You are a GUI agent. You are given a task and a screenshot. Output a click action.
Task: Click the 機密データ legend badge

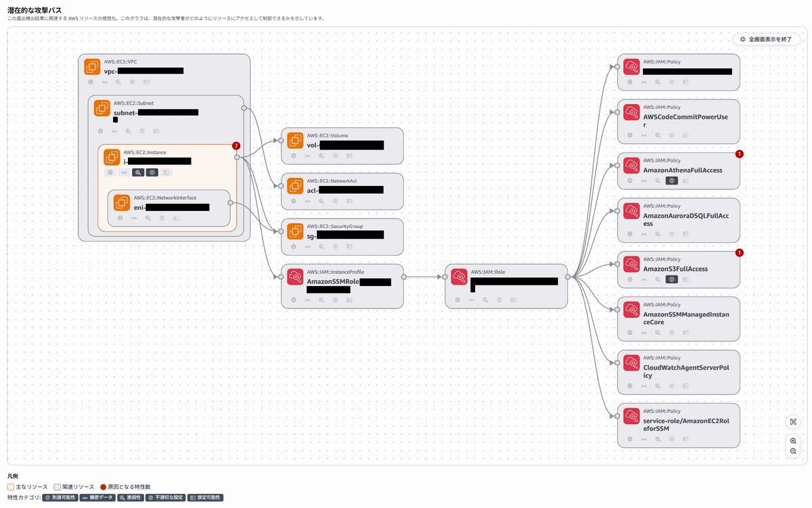pos(97,498)
